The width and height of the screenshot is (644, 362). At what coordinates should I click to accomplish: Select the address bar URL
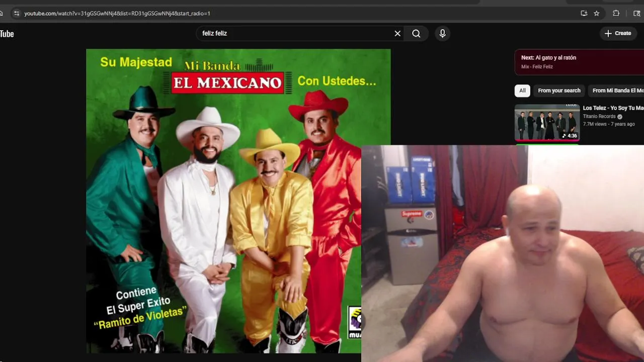point(117,14)
